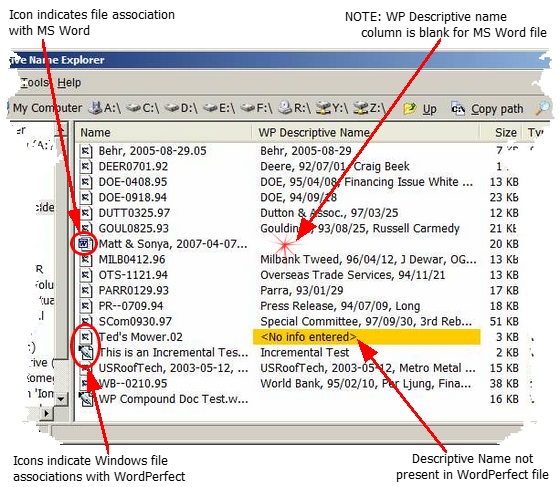Go to drive F:\
560x487 pixels.
[x=256, y=108]
